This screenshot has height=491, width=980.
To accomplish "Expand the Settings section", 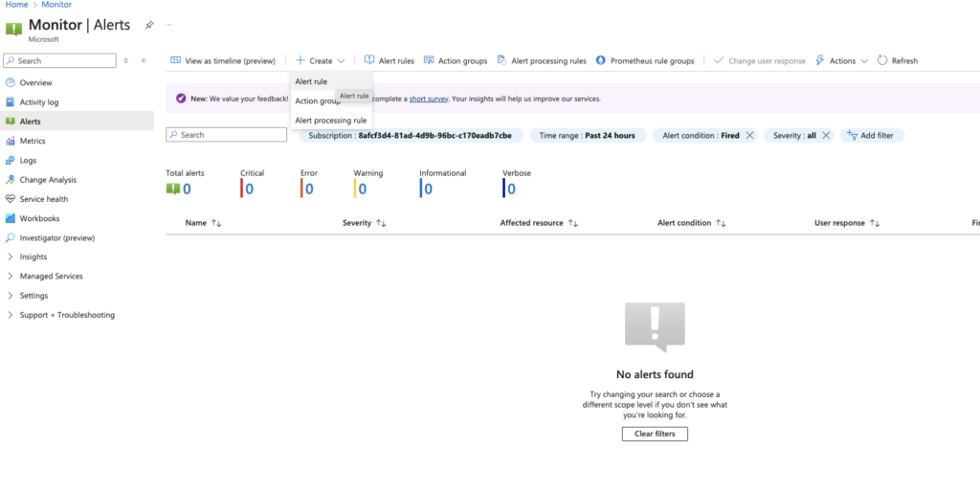I will pos(10,296).
